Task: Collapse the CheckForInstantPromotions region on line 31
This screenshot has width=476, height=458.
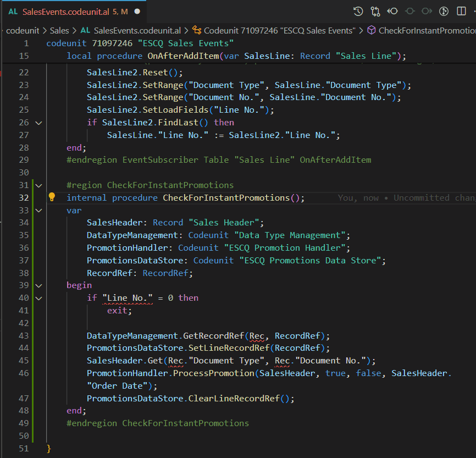Action: coord(37,185)
